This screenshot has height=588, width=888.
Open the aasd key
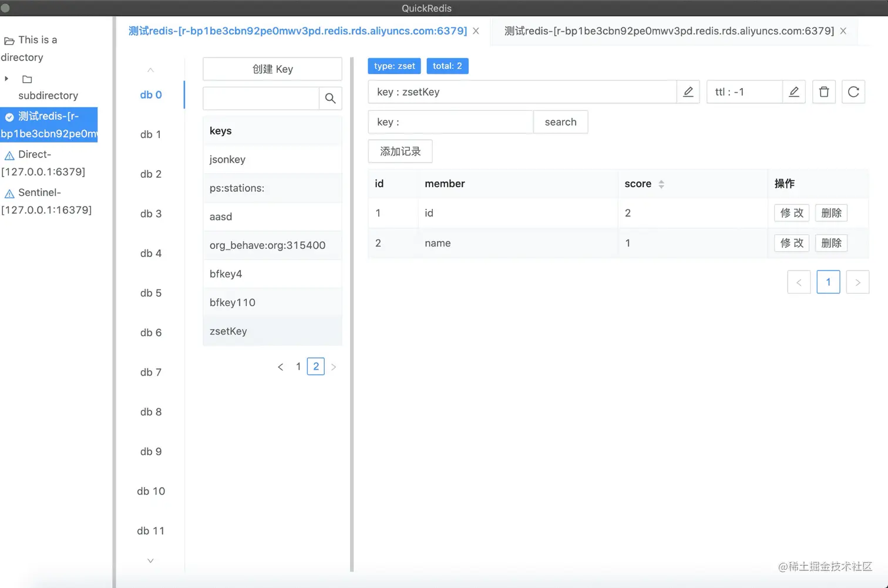(273, 217)
